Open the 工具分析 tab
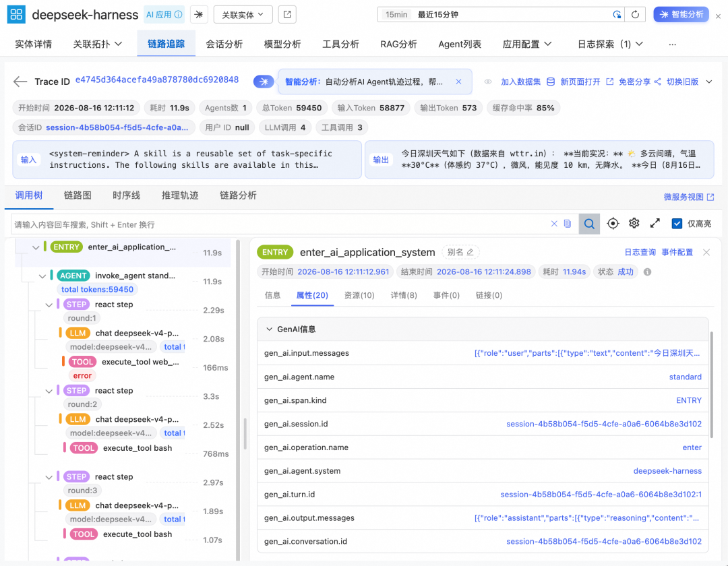The height and width of the screenshot is (566, 728). point(341,44)
